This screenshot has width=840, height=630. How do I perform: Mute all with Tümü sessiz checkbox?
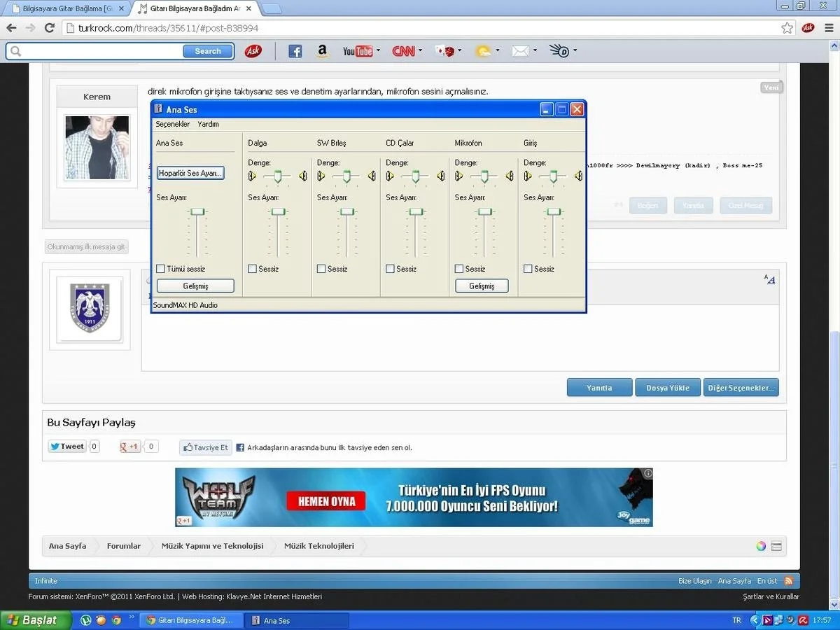(x=161, y=269)
